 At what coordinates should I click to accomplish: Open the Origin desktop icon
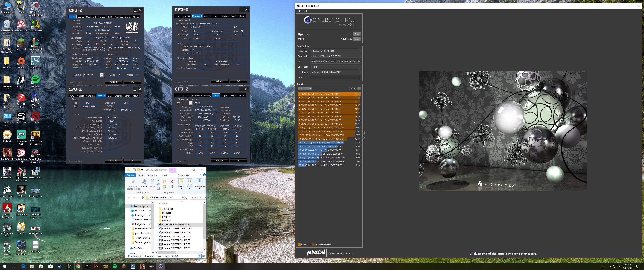(x=21, y=63)
